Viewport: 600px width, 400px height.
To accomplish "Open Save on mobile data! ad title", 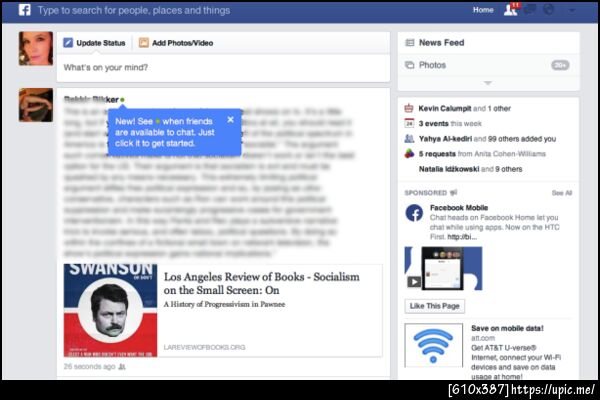I will (x=507, y=328).
